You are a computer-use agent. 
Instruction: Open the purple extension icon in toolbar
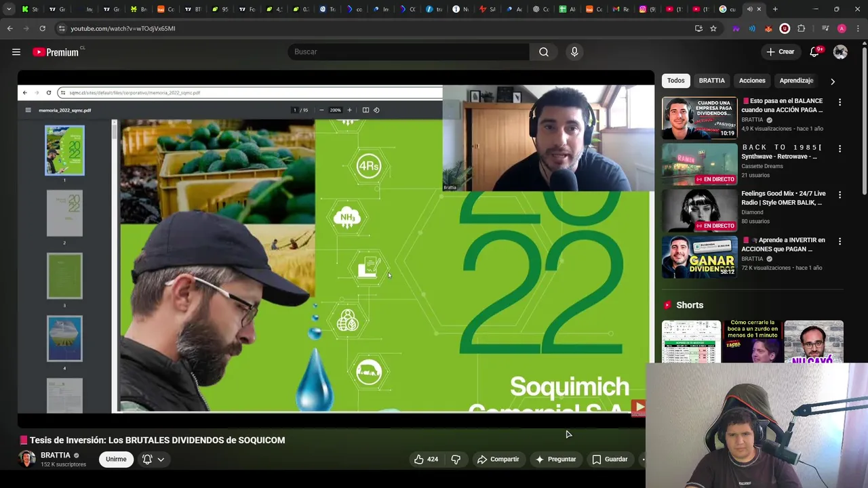point(736,28)
